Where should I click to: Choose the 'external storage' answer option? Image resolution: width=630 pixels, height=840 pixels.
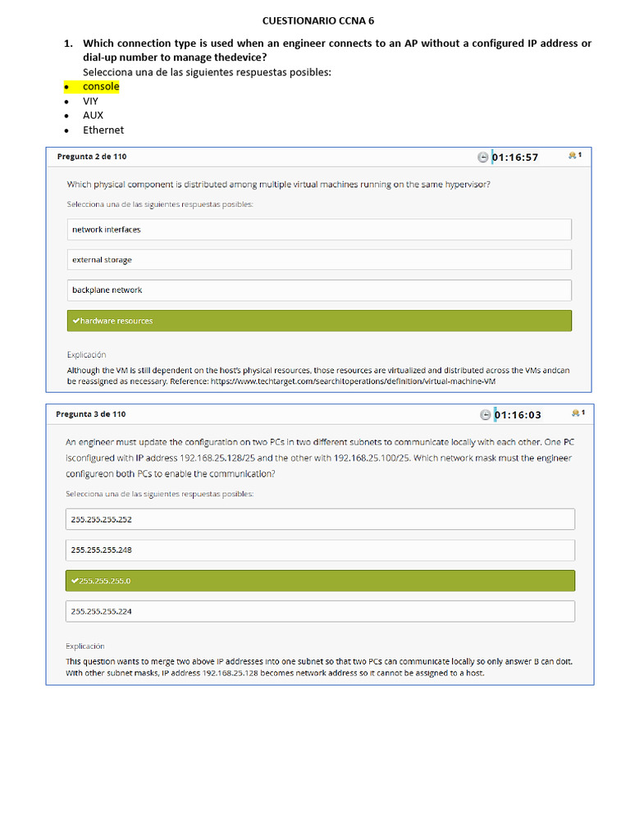[x=319, y=260]
